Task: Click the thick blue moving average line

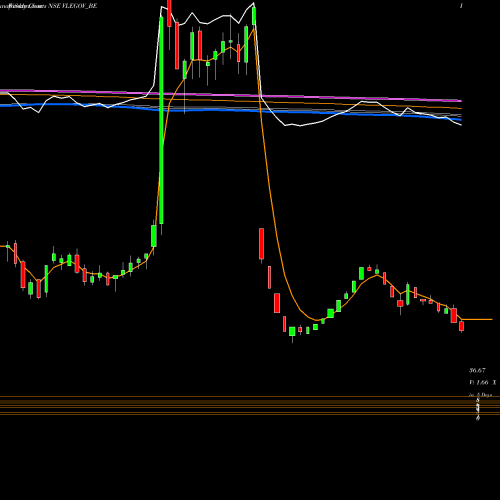Action: 231,110
